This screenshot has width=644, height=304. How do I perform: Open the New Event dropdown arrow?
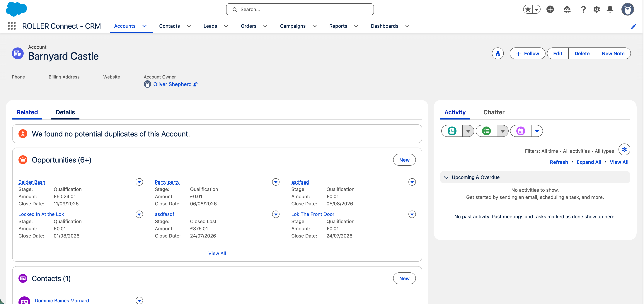[x=537, y=131]
